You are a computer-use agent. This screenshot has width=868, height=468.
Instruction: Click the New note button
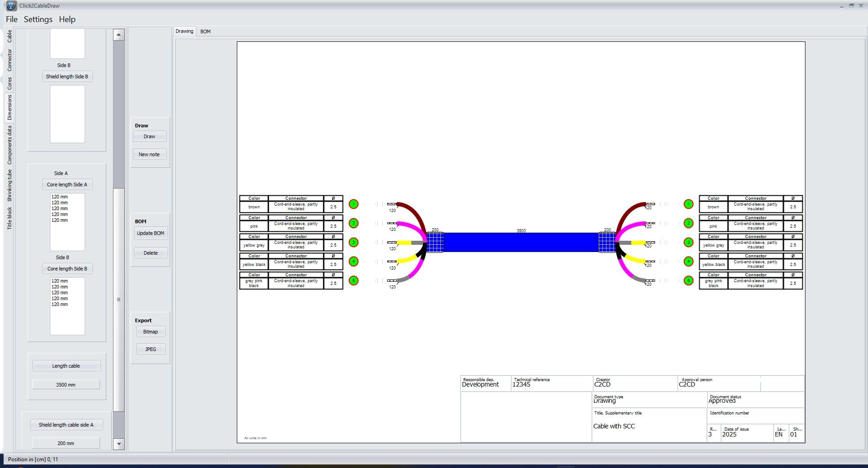(x=149, y=154)
